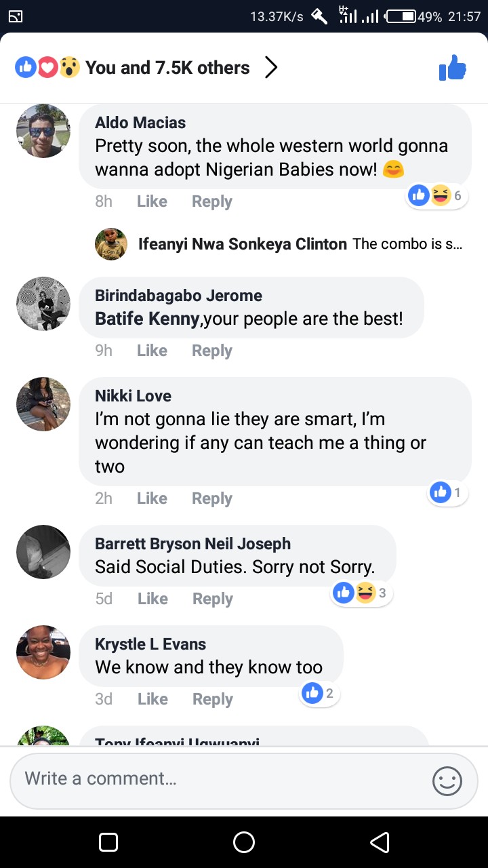Like Krystle L Evans's comment
Screen dimensions: 488x868
coord(152,699)
